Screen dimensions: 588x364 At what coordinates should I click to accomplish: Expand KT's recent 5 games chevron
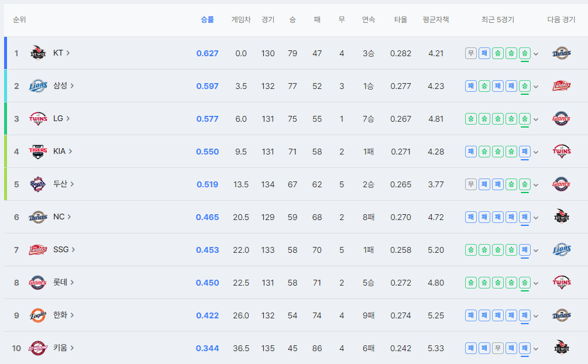point(536,54)
